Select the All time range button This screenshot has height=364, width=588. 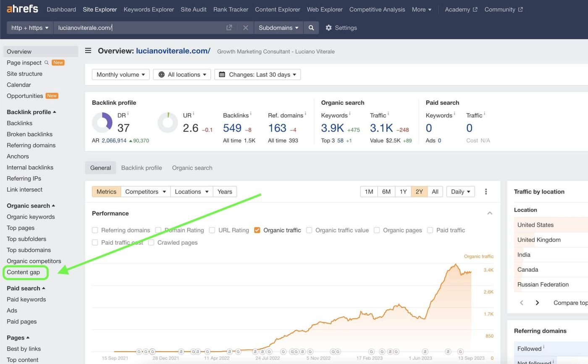click(x=435, y=191)
